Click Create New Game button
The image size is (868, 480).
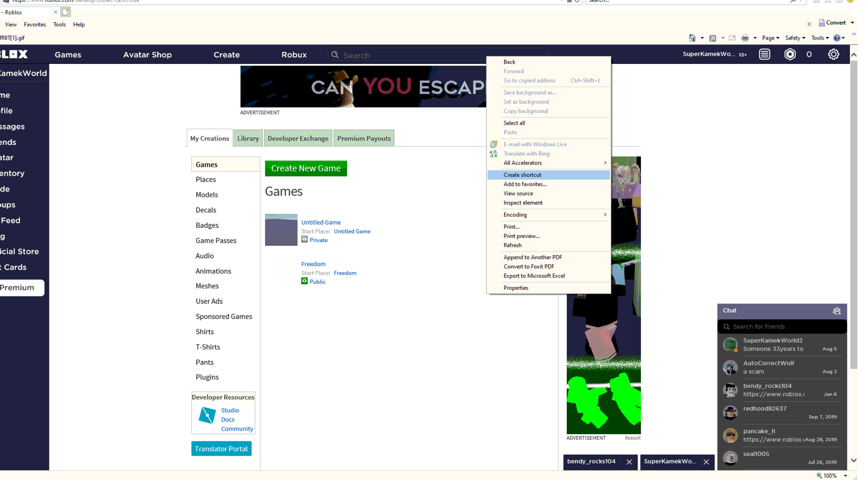[305, 168]
